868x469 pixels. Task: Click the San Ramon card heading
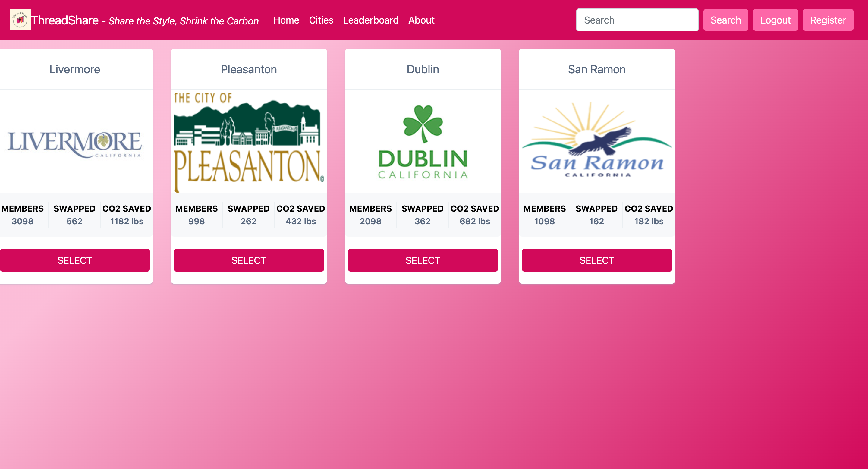pyautogui.click(x=596, y=69)
